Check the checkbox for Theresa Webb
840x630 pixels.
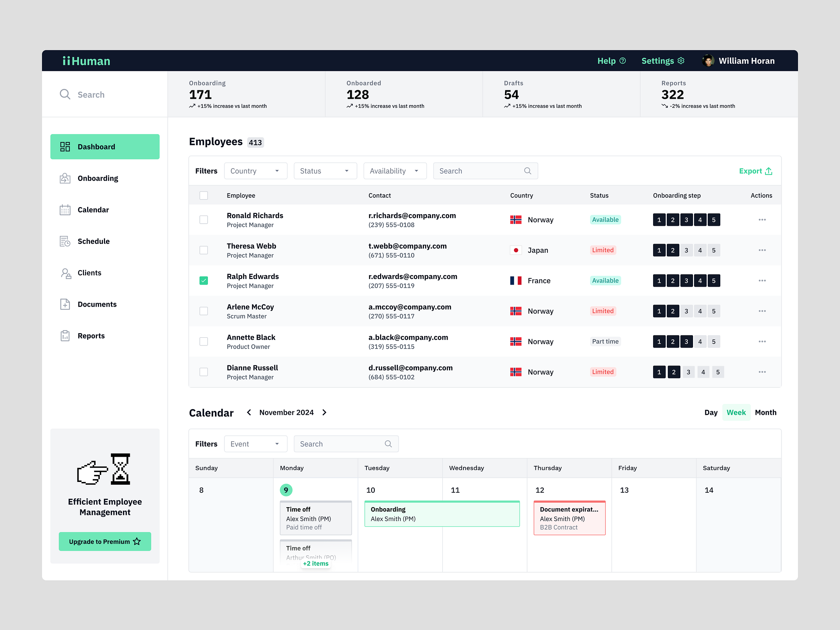(204, 250)
